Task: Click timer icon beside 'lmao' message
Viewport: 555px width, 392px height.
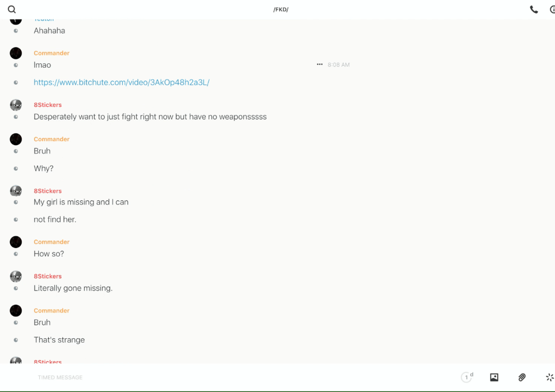Action: [16, 65]
